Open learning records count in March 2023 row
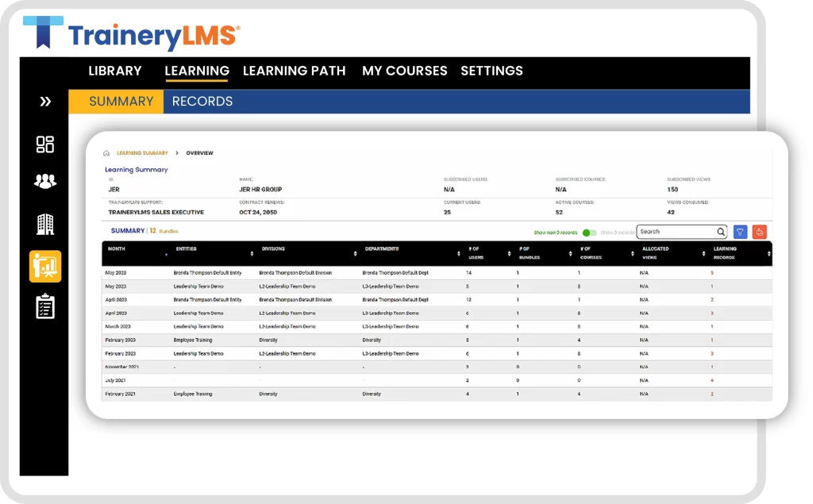Viewport: 813px width, 504px height. click(x=712, y=327)
